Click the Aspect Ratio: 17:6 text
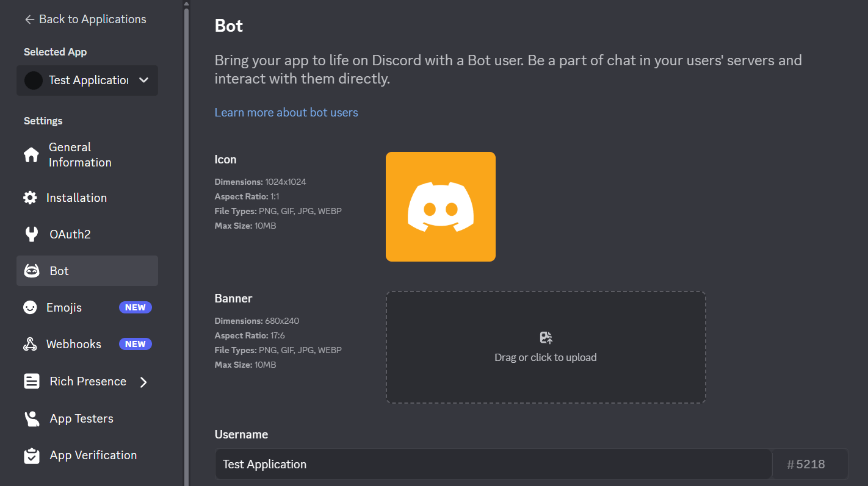The image size is (868, 486). (250, 335)
